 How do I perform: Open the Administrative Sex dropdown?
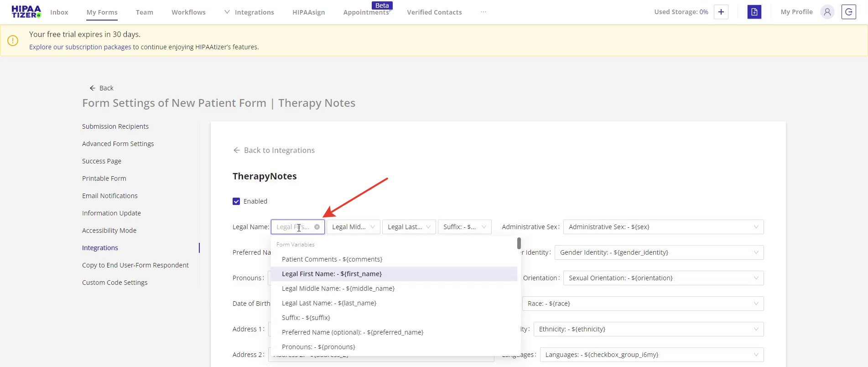(663, 227)
